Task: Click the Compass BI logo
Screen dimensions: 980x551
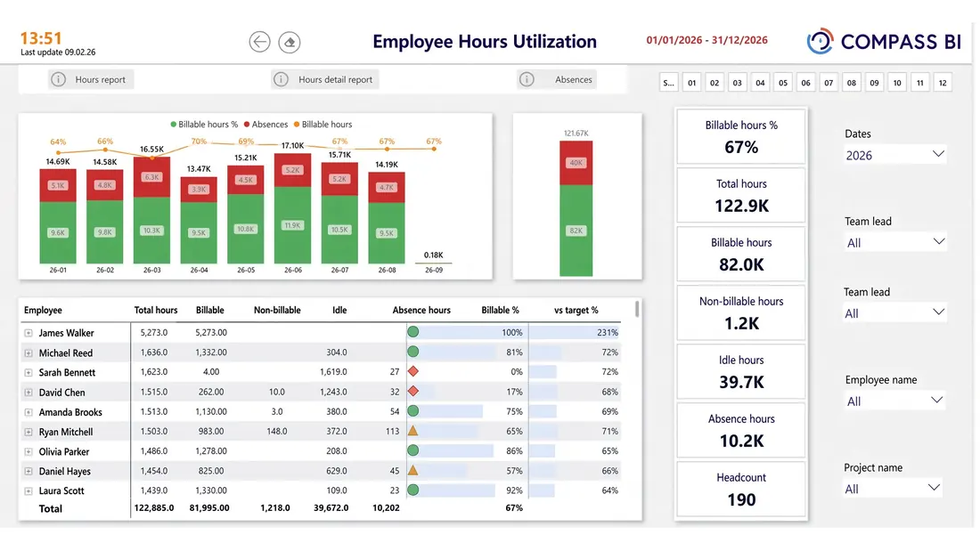Action: 884,41
